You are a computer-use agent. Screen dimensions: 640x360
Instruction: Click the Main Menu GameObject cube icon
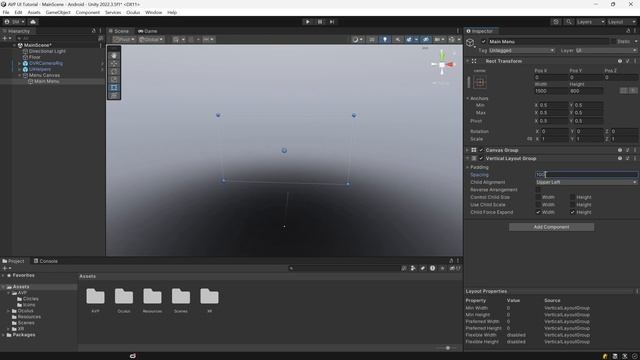pyautogui.click(x=471, y=42)
